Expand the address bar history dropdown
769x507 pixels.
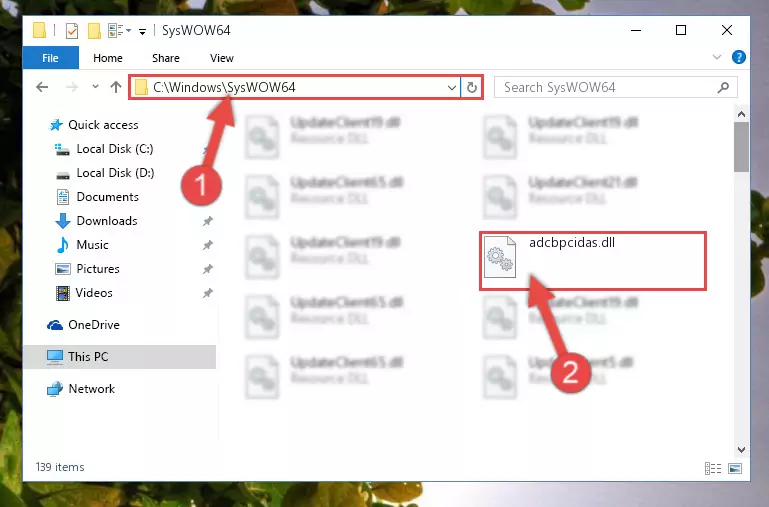coord(452,88)
